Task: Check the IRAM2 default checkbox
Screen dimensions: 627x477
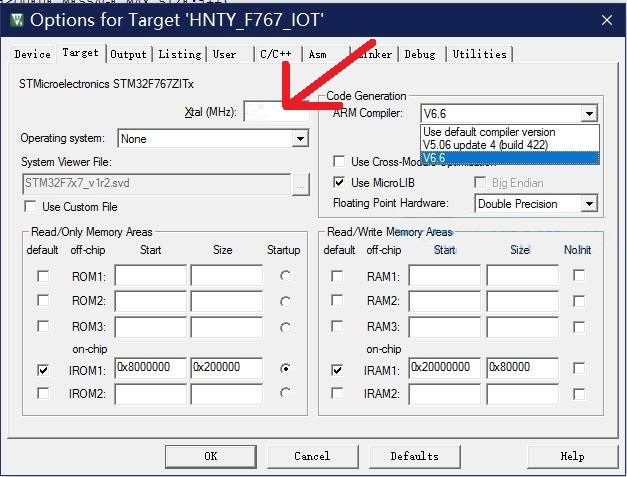Action: pos(337,393)
